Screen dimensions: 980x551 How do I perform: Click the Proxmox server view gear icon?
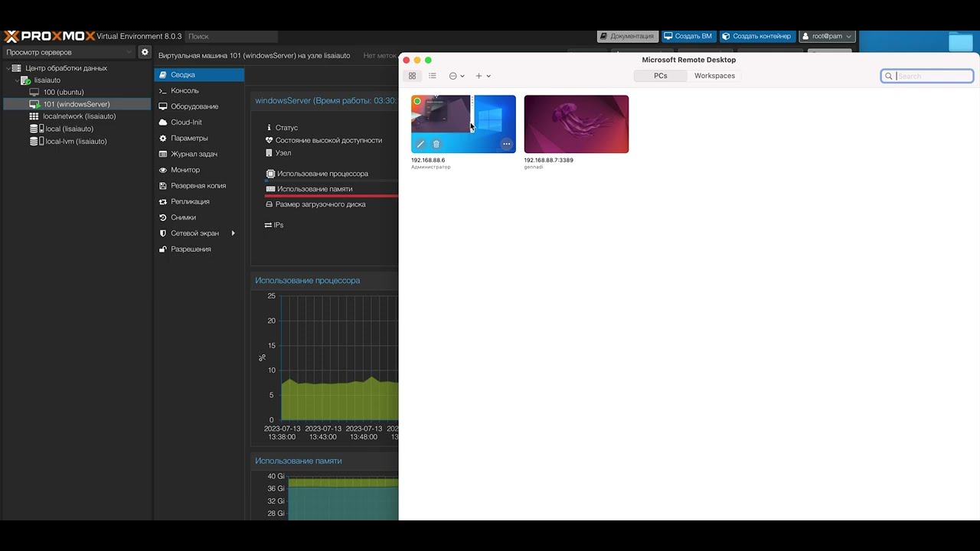[x=145, y=52]
